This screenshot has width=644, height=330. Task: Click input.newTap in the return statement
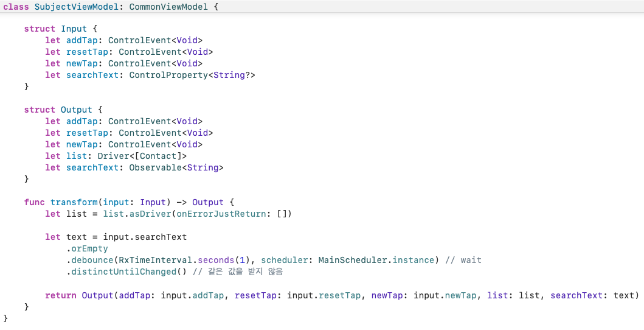[x=445, y=295]
